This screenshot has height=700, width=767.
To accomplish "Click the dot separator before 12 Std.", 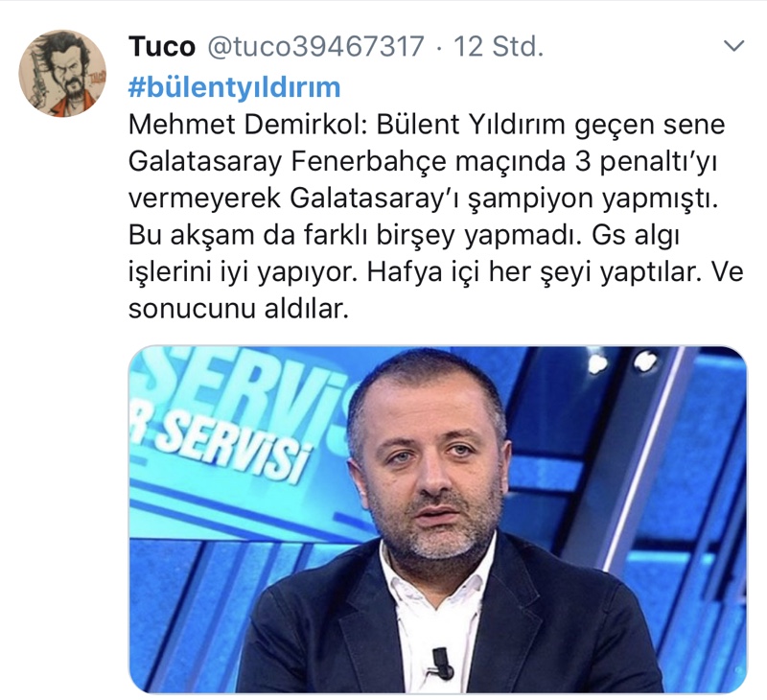I will pos(439,47).
